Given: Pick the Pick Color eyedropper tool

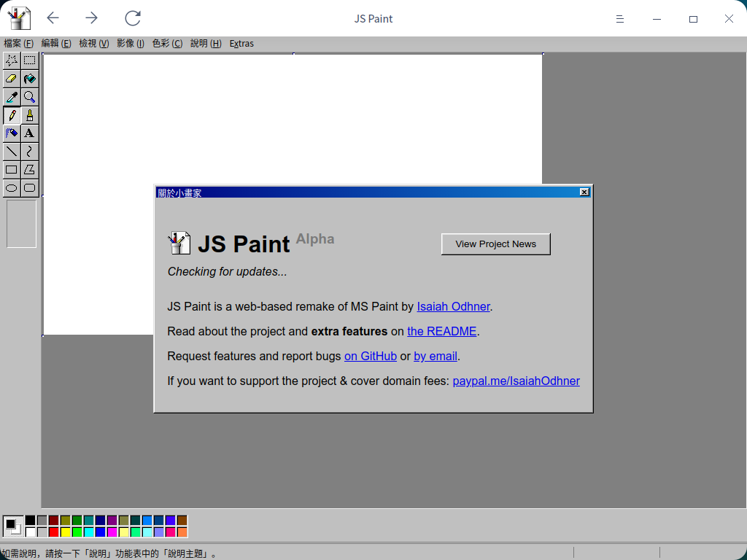Looking at the screenshot, I should (x=12, y=97).
